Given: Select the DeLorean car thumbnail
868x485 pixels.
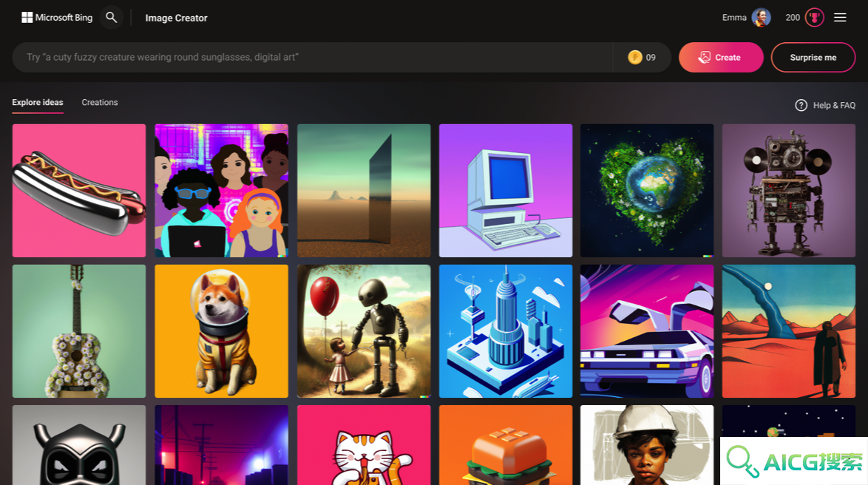Looking at the screenshot, I should click(647, 331).
